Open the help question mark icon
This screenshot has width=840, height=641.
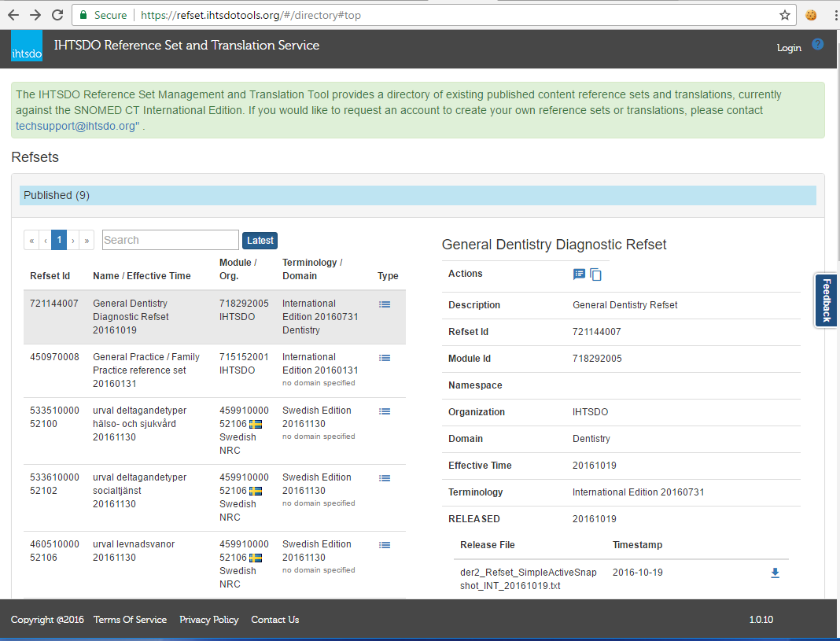click(817, 45)
